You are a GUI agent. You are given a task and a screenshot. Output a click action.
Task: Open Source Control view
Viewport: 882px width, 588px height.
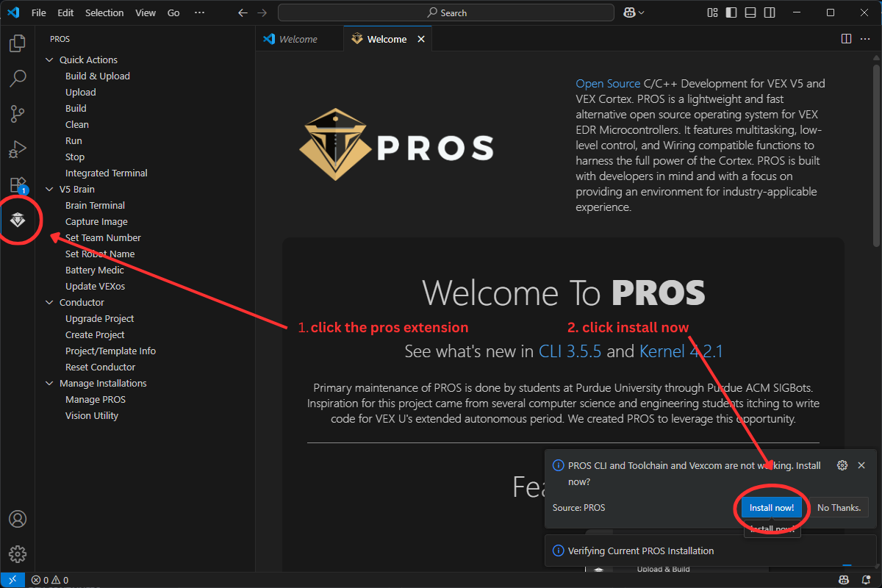coord(18,113)
